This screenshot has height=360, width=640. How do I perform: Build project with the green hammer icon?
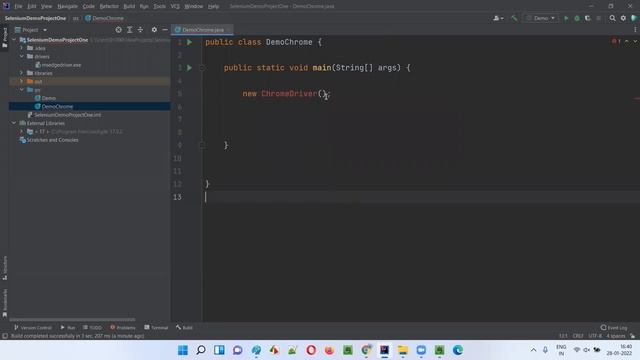point(514,18)
